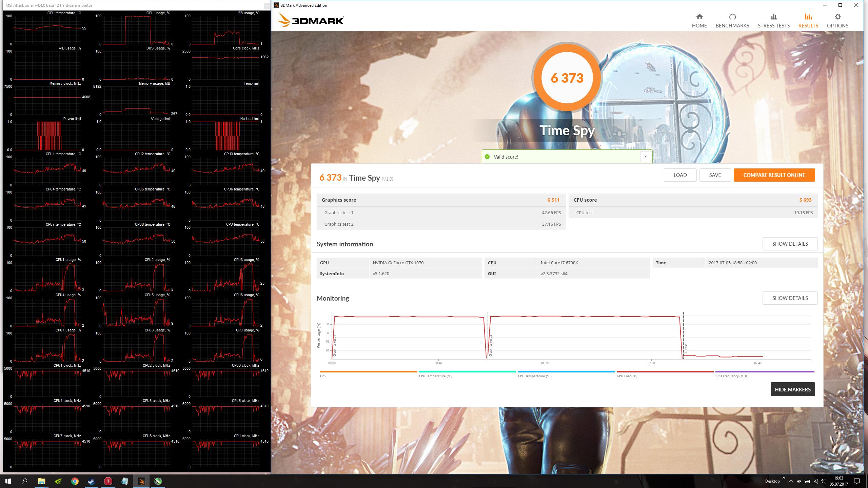Expand System information with Show Details
This screenshot has width=868, height=488.
pos(790,244)
